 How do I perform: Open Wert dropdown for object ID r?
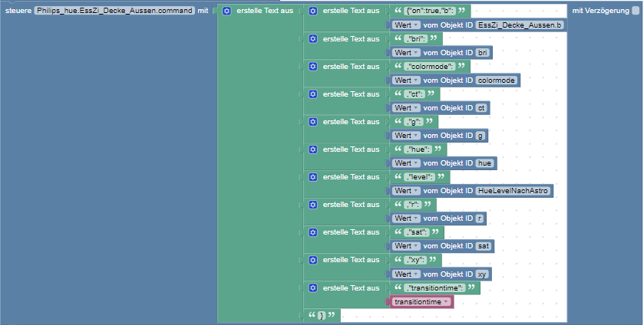tap(406, 218)
